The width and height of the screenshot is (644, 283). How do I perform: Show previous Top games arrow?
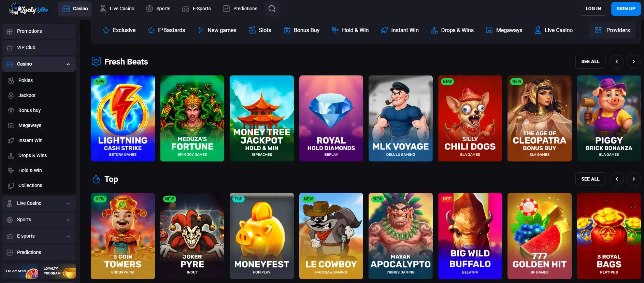click(617, 179)
